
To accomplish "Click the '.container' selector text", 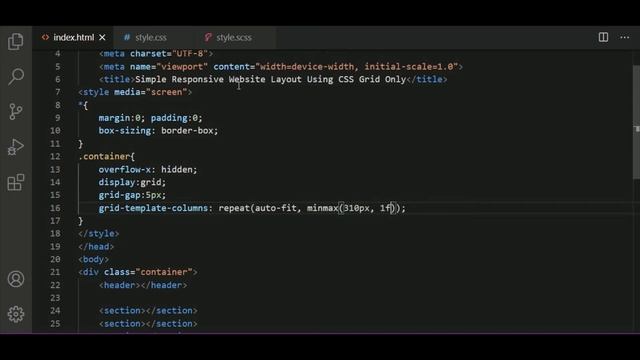I will click(104, 157).
